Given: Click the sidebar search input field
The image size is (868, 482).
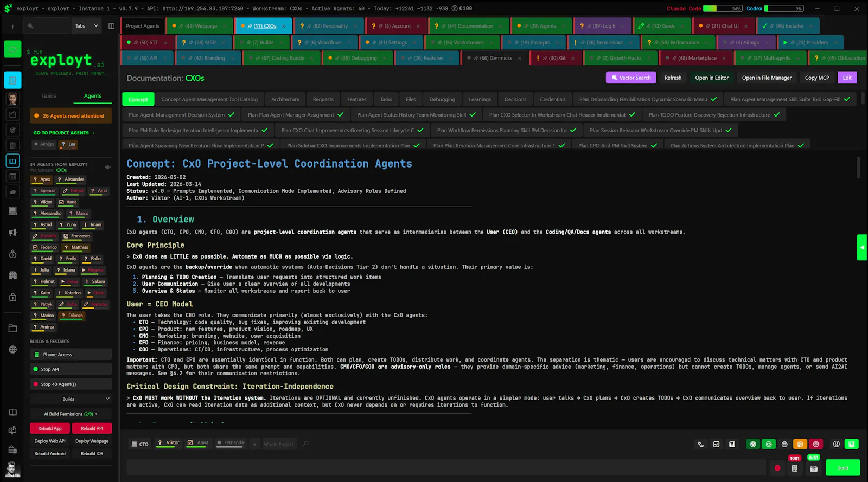Looking at the screenshot, I should (x=47, y=26).
